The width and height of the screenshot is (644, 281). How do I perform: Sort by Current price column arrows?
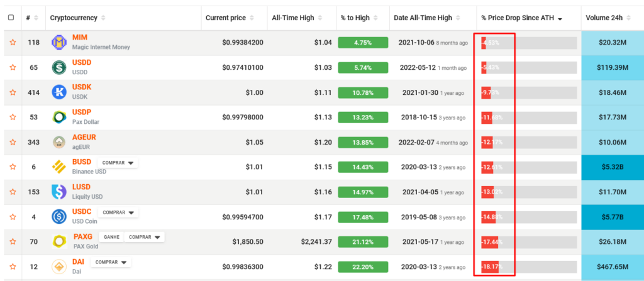point(252,18)
